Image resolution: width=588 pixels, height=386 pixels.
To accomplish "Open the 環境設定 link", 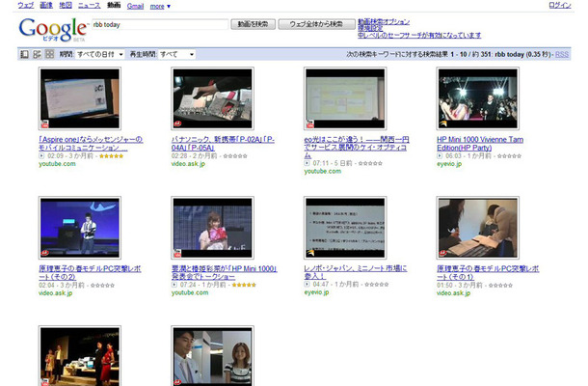I will (x=370, y=28).
